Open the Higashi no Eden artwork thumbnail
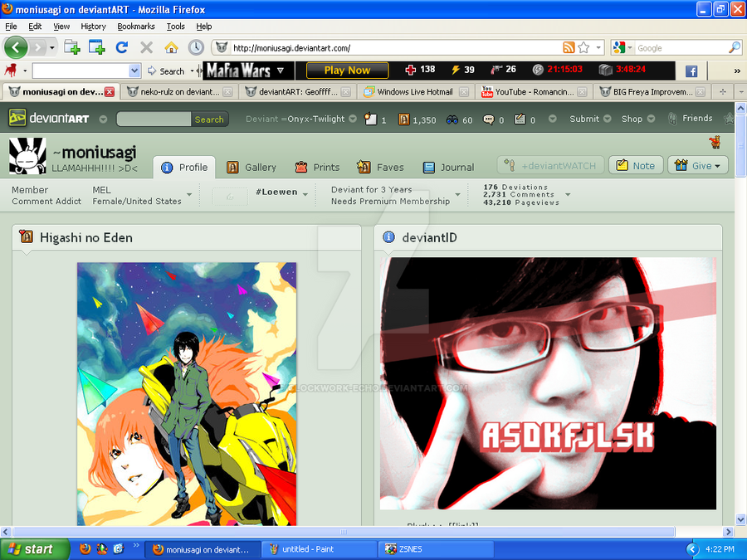747x560 pixels. pyautogui.click(x=187, y=394)
